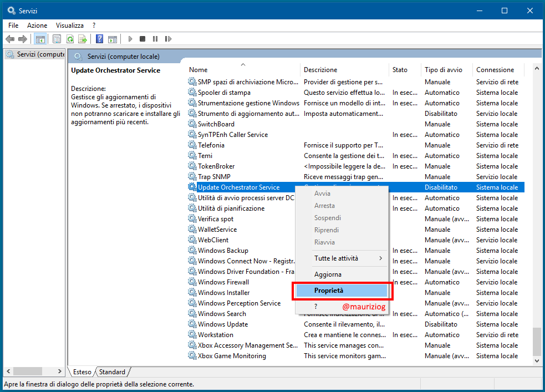
Task: Click the left pane scroll right arrow
Action: point(60,371)
